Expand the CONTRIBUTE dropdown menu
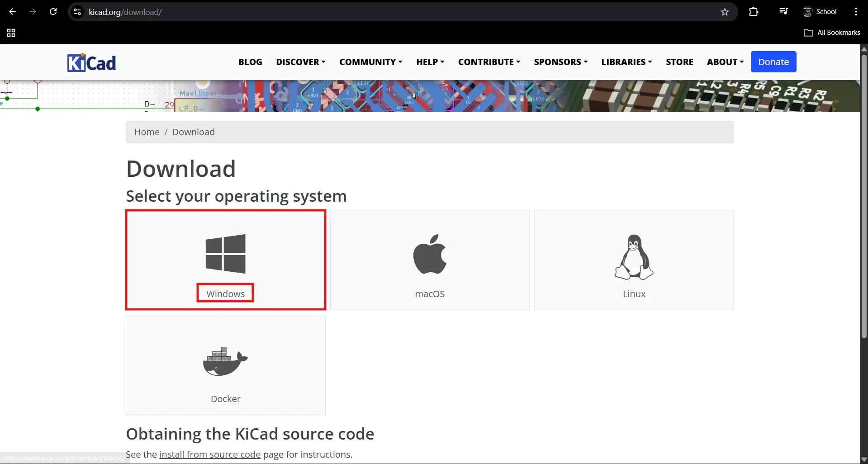Viewport: 868px width, 464px height. (489, 62)
